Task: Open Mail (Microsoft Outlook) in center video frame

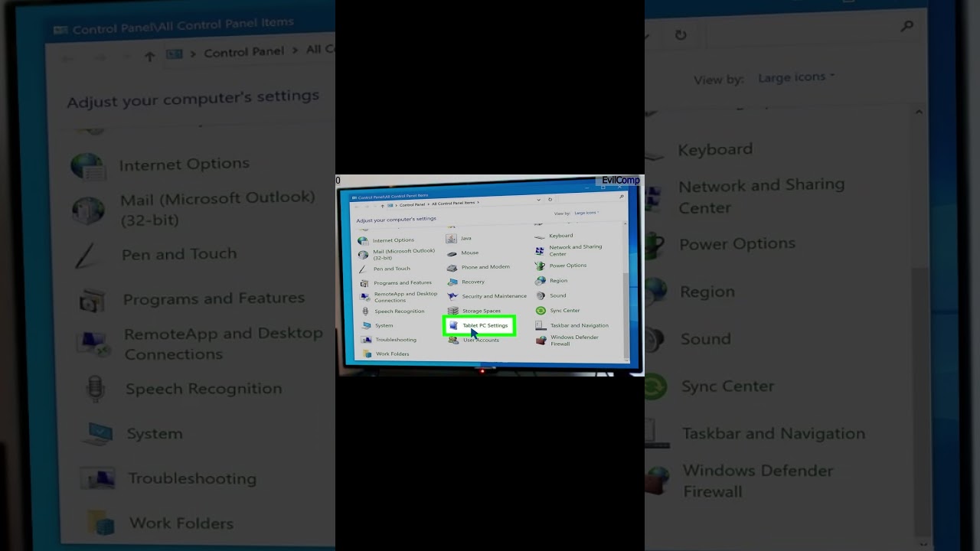Action: (397, 254)
